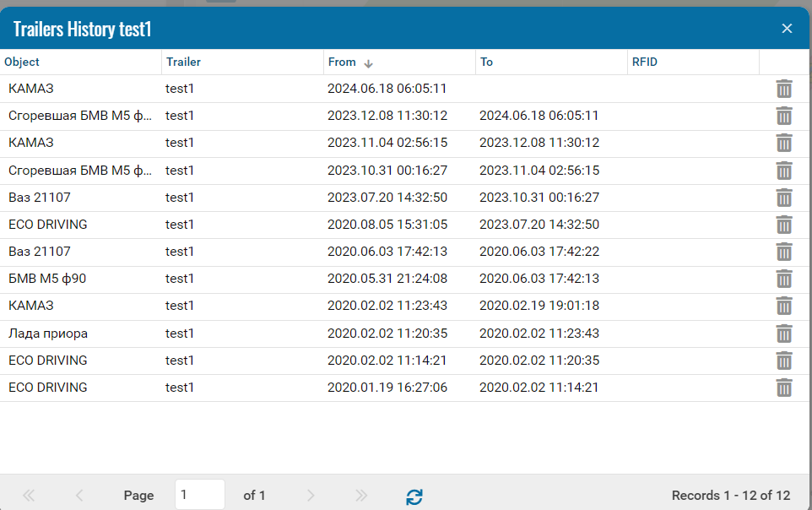The height and width of the screenshot is (510, 812).
Task: Delete the Ваз 21107 record from 2023.07.20
Action: click(784, 198)
